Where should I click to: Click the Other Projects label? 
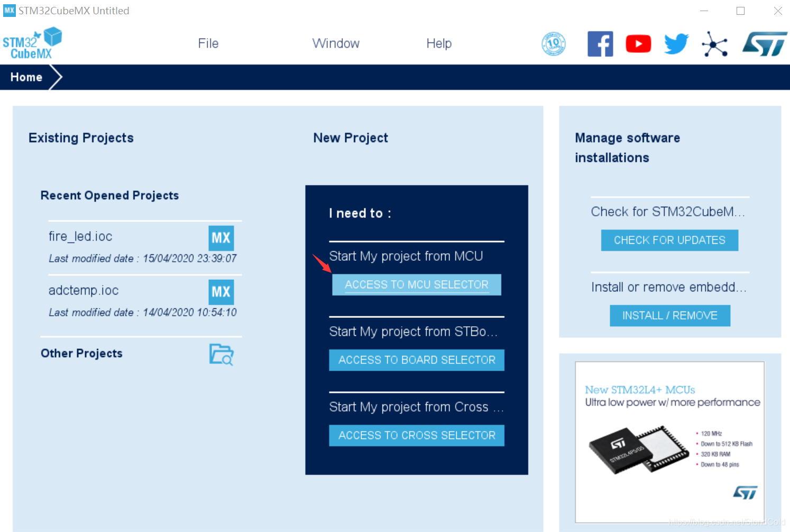[x=81, y=353]
